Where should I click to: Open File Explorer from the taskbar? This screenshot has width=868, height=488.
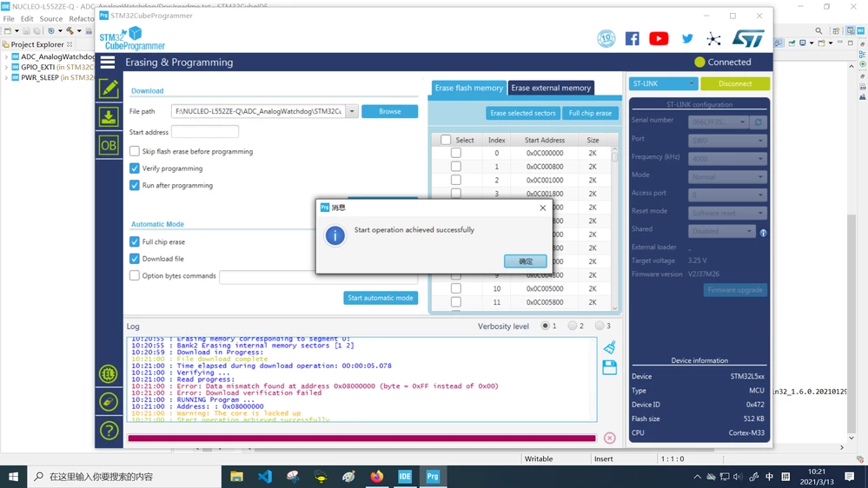coord(236,477)
